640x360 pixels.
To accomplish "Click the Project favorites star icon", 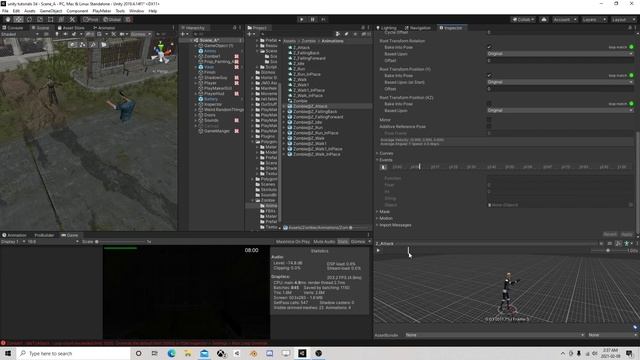I will click(x=355, y=34).
